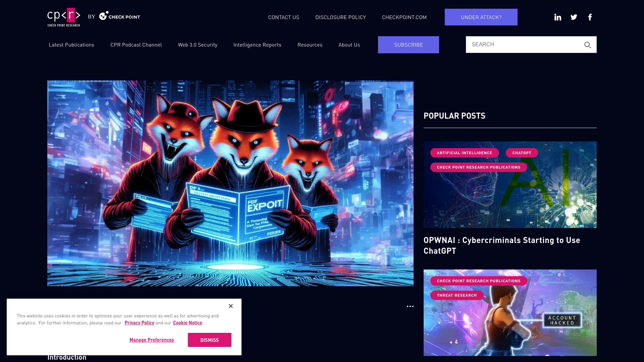644x362 pixels.
Task: Click the Twitter social media icon
Action: coord(574,17)
